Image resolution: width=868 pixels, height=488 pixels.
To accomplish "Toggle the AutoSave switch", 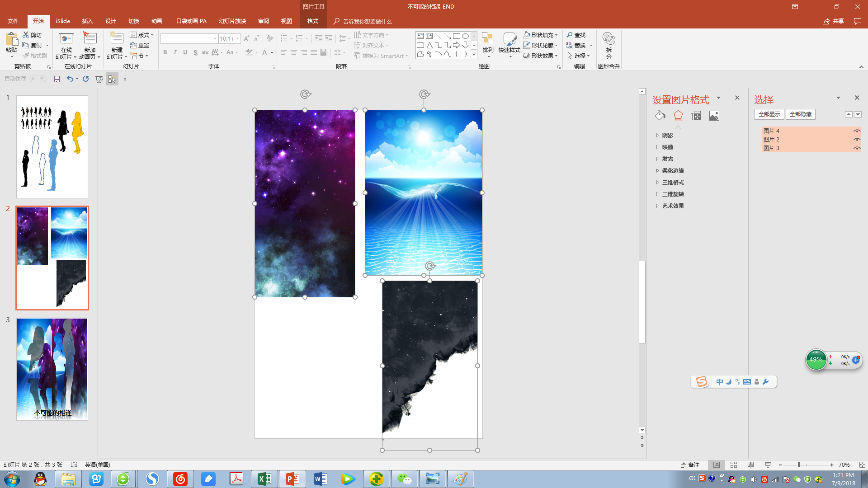I will click(38, 79).
